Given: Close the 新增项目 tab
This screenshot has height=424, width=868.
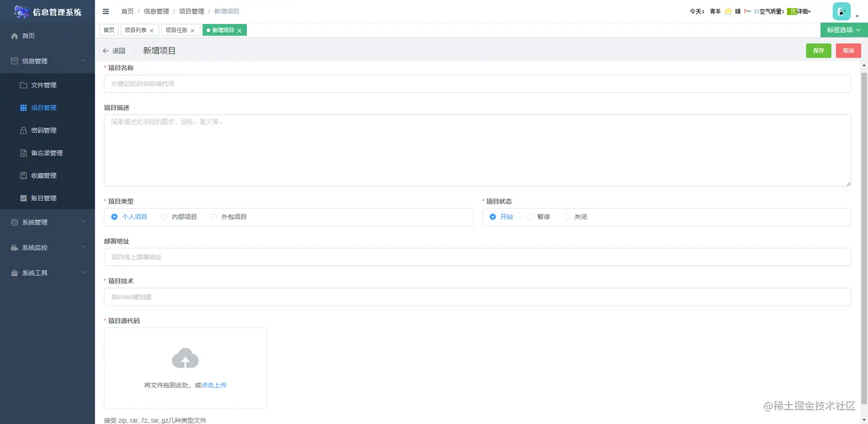Looking at the screenshot, I should click(239, 30).
